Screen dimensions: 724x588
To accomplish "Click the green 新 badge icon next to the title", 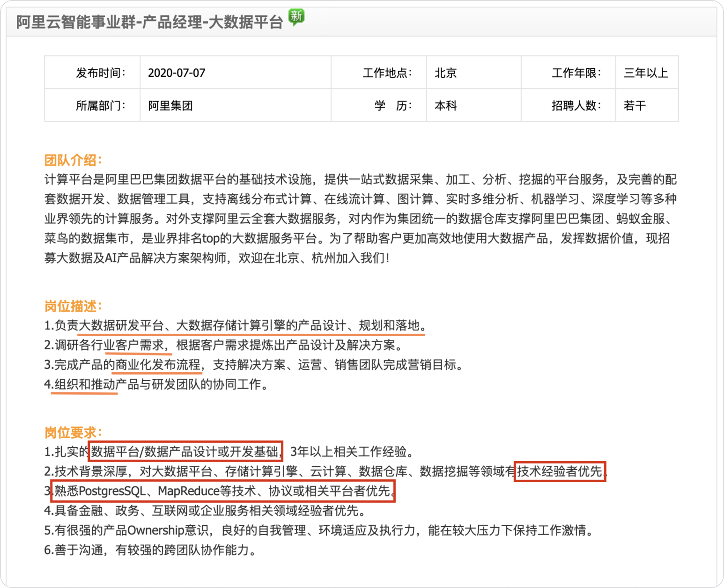I will pos(296,17).
